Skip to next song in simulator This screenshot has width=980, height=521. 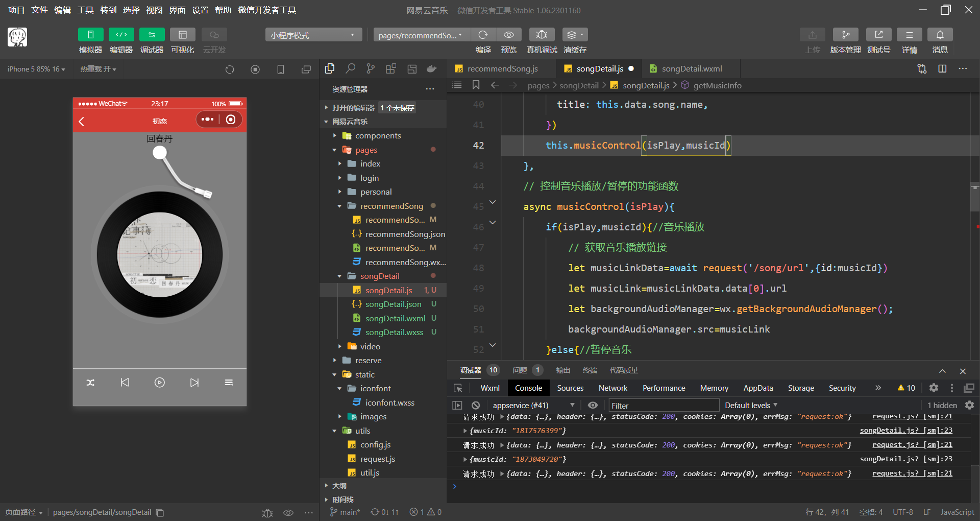(194, 383)
